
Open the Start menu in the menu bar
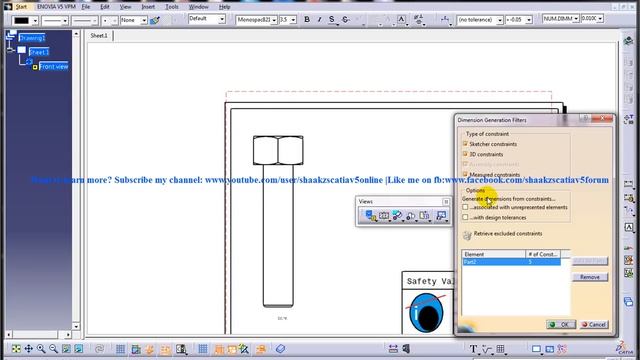pyautogui.click(x=21, y=7)
